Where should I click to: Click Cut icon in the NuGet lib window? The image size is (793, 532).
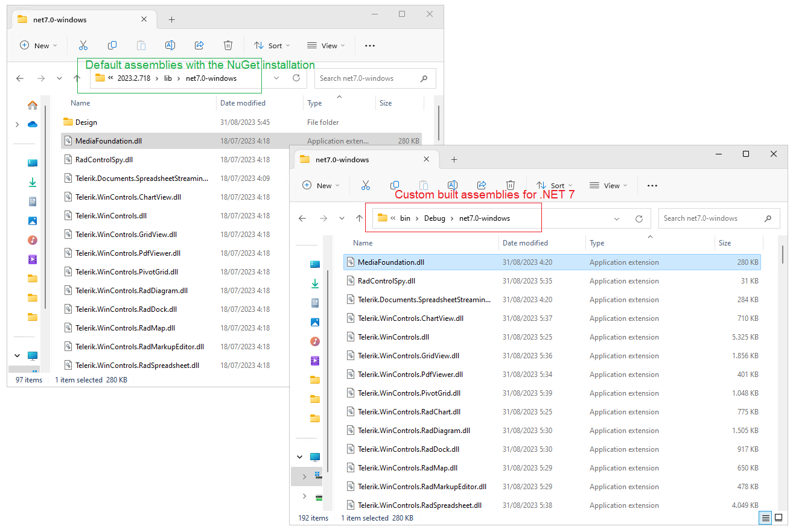[x=83, y=45]
